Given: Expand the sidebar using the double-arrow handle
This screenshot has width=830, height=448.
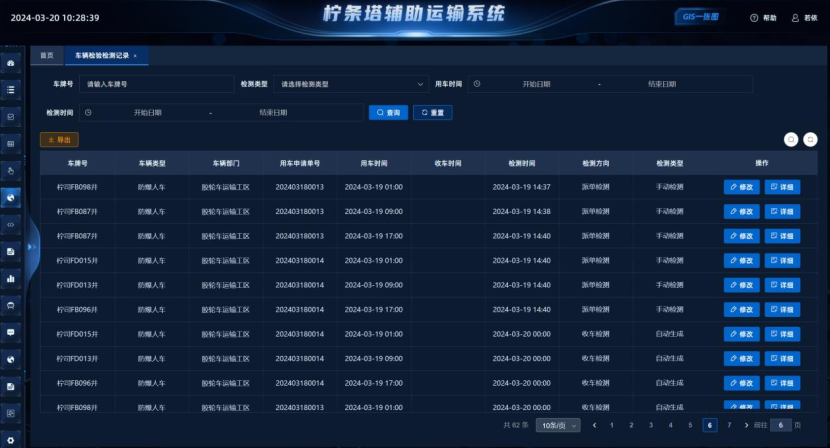Looking at the screenshot, I should pos(33,246).
